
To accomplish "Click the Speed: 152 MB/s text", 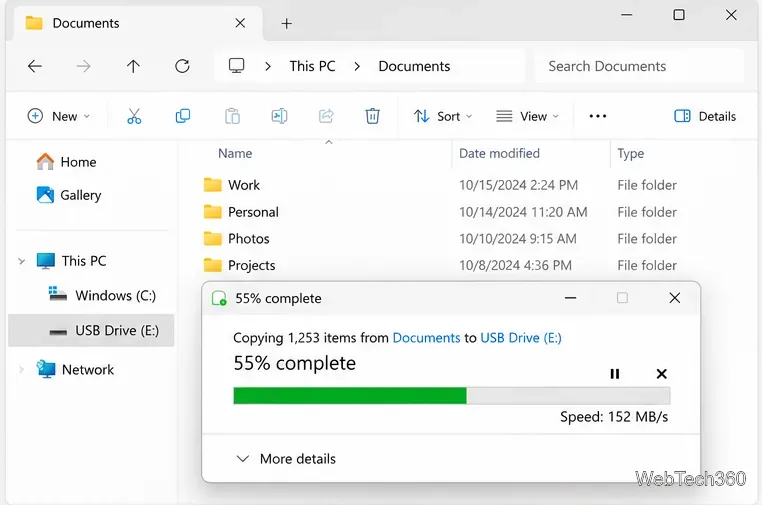I will point(614,417).
